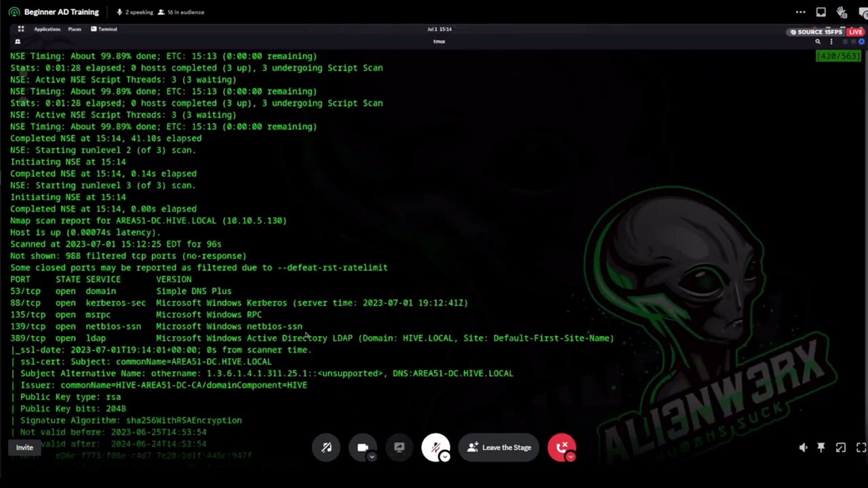Click the [430/563] tmux scroll indicator

[839, 56]
